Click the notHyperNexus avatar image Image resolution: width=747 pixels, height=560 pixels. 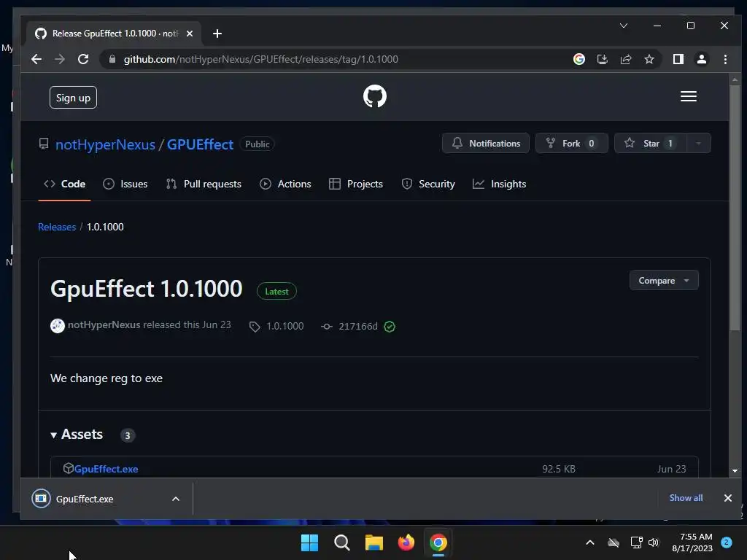pyautogui.click(x=58, y=326)
